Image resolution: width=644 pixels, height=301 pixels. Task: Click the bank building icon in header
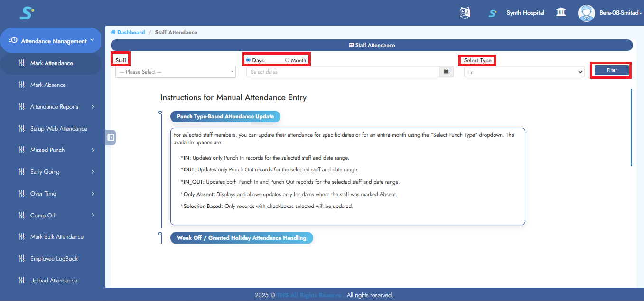[561, 12]
